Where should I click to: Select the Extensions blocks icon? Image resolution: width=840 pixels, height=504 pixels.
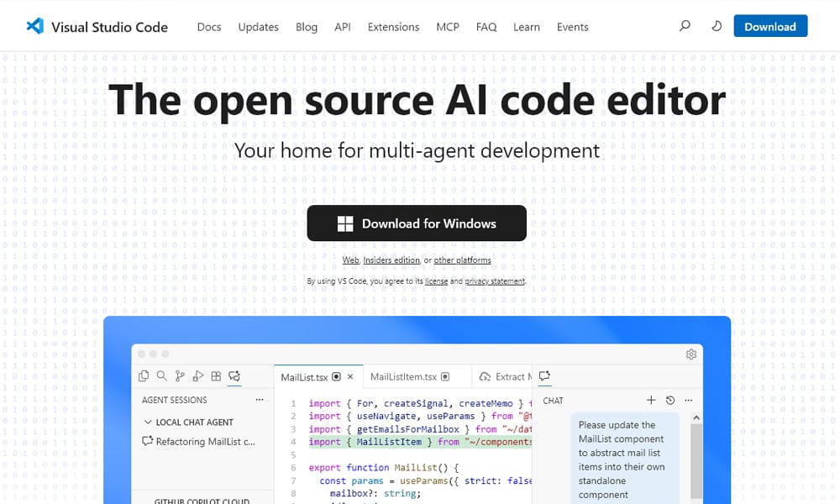coord(217,376)
